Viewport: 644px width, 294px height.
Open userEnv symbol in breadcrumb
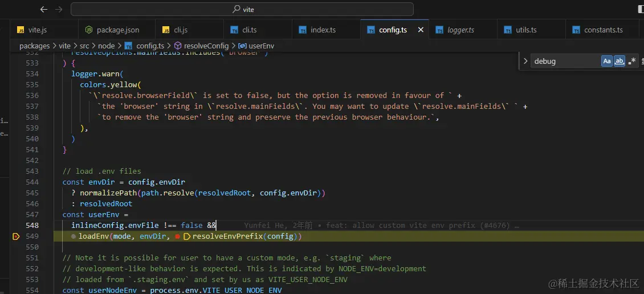256,46
